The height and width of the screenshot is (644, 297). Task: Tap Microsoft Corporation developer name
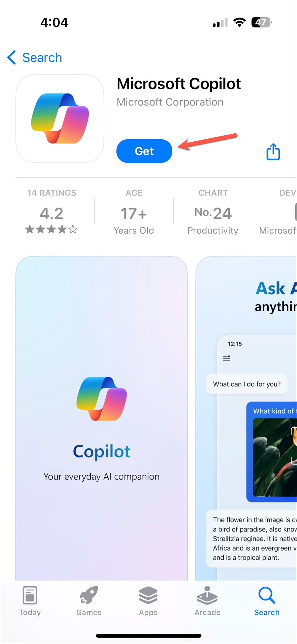(170, 102)
